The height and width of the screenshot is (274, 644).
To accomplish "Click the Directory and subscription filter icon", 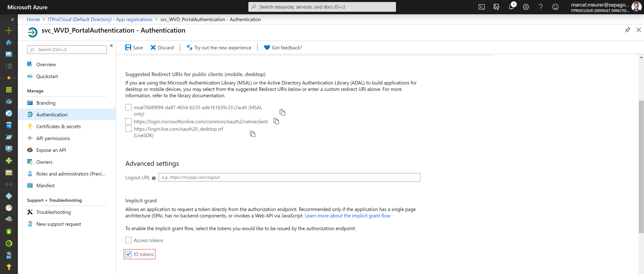I will coord(496,7).
